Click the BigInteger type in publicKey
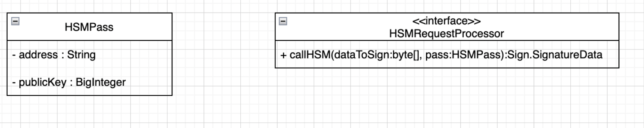 [100, 82]
